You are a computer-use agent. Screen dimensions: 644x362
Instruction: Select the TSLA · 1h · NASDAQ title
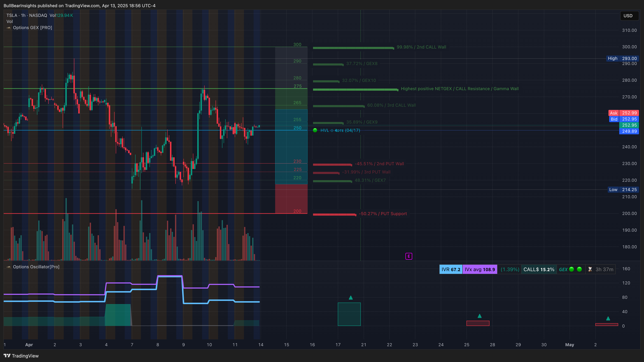(27, 15)
